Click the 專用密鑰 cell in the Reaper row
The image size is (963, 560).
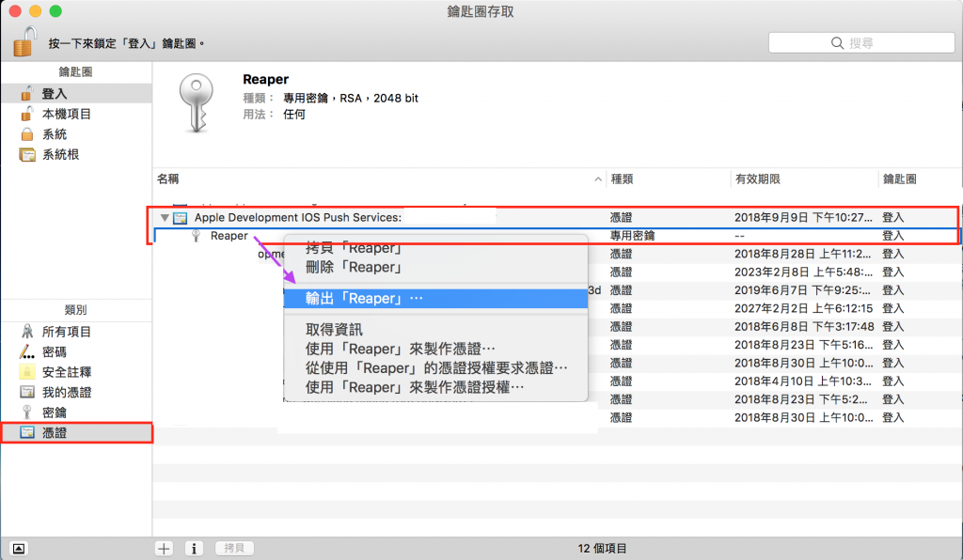(632, 236)
